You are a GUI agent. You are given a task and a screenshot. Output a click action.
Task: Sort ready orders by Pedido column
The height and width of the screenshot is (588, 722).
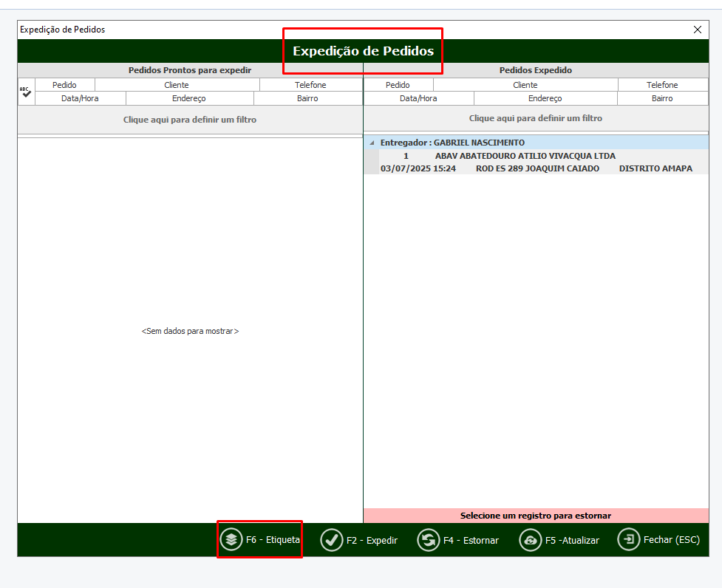tap(64, 85)
